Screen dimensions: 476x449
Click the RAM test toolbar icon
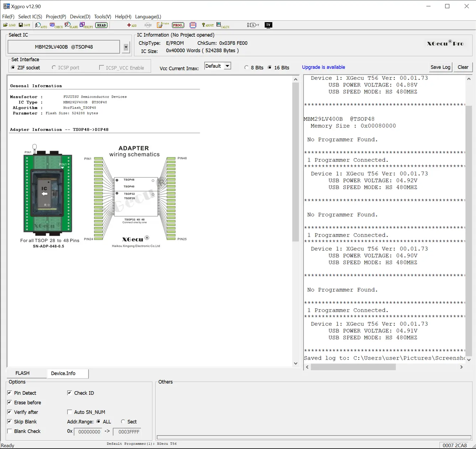(148, 25)
